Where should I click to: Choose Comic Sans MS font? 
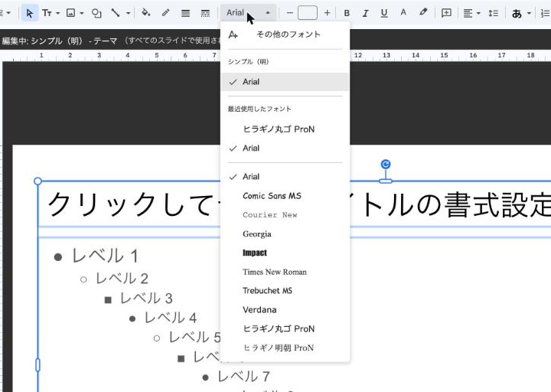tap(285, 196)
